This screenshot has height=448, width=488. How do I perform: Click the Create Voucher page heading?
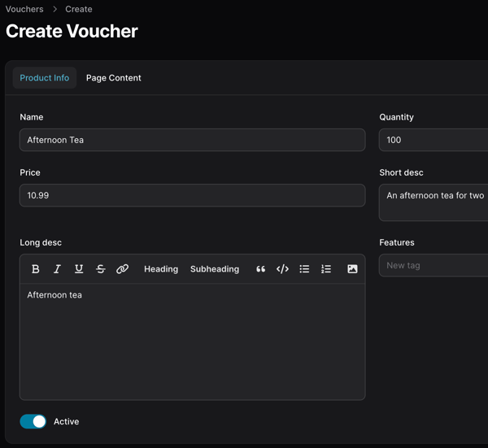pos(72,31)
